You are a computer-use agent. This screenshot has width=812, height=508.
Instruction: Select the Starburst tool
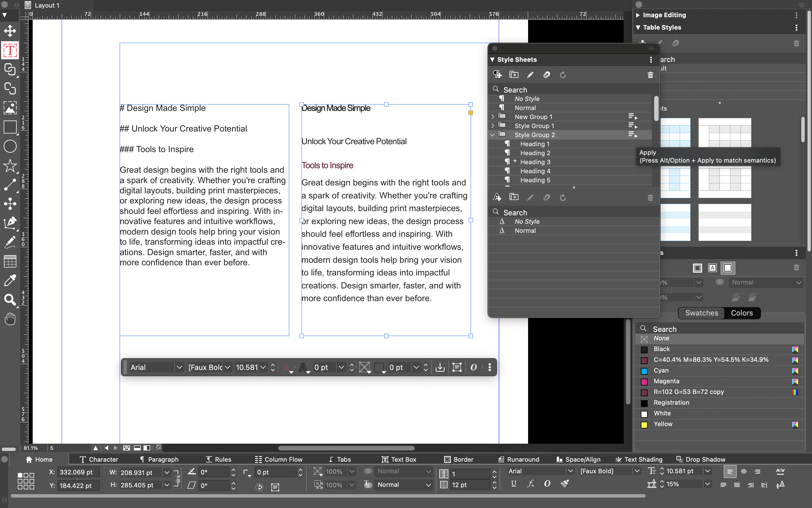(10, 166)
